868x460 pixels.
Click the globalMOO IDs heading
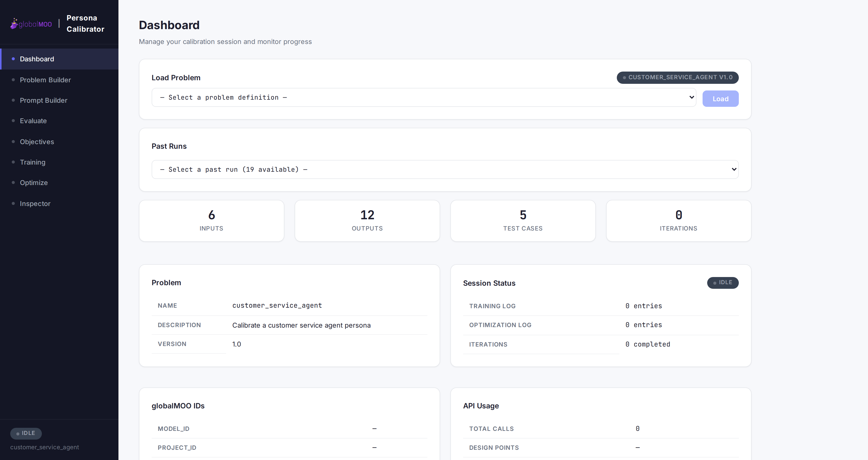[178, 406]
